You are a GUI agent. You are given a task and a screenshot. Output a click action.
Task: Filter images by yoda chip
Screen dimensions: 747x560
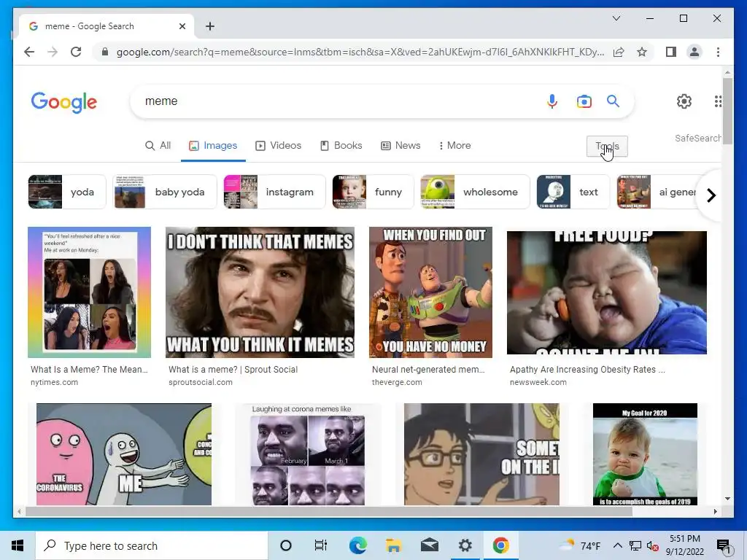[x=66, y=192]
